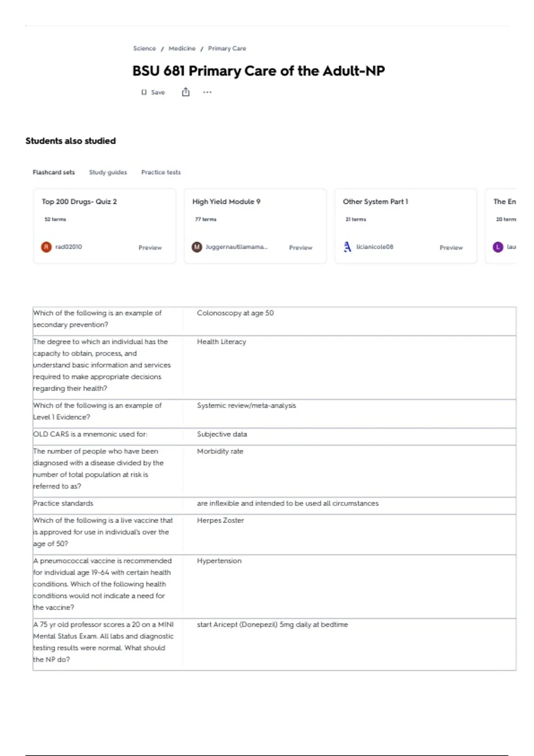Viewport: 534px width, 756px height.
Task: Click the Colonoscopy at age 50 answer
Action: tap(235, 313)
